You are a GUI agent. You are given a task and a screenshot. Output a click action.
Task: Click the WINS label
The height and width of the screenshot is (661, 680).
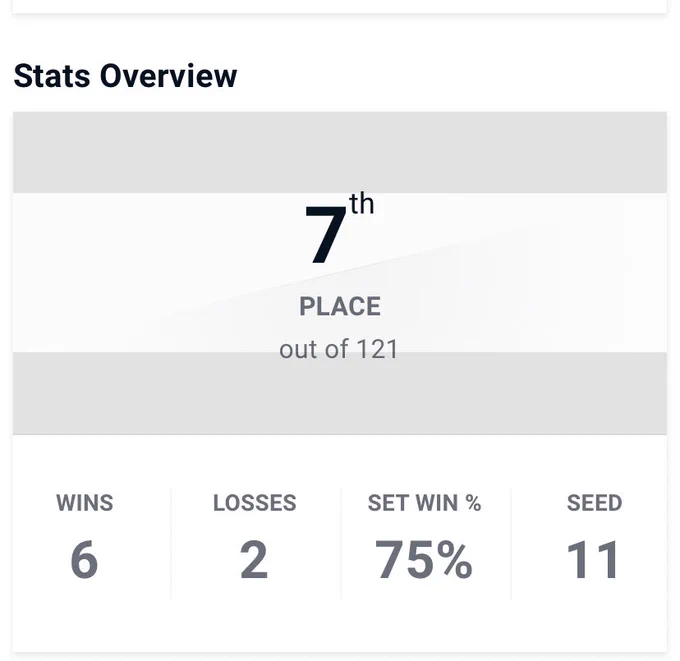coord(85,503)
